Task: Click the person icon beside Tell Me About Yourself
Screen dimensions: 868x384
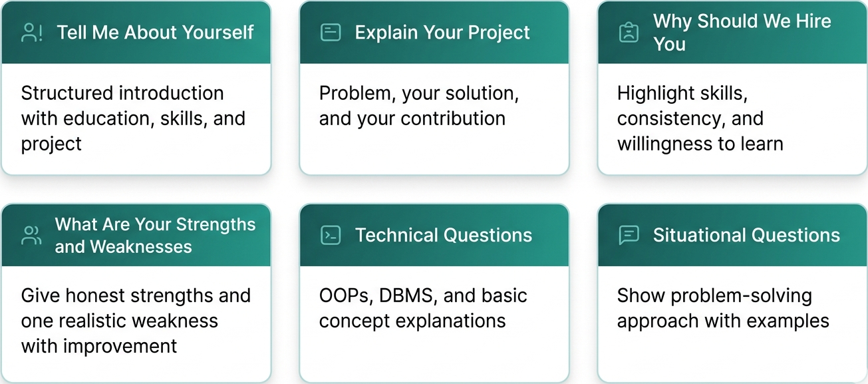Action: 31,33
